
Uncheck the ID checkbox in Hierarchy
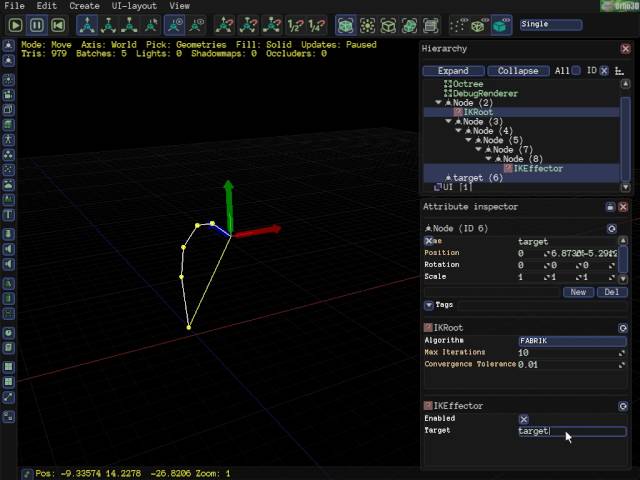pyautogui.click(x=604, y=71)
